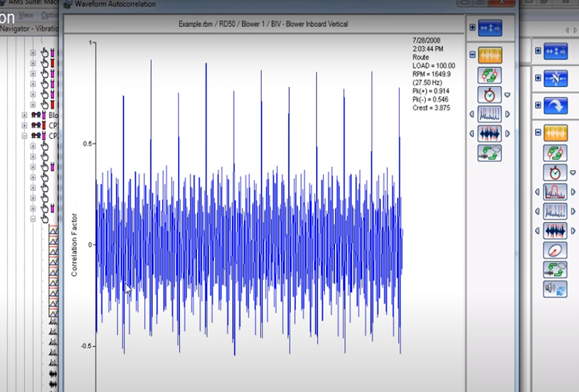Click the gauge dial icon in background panel
Viewport: 579px width, 392px height.
click(x=555, y=251)
